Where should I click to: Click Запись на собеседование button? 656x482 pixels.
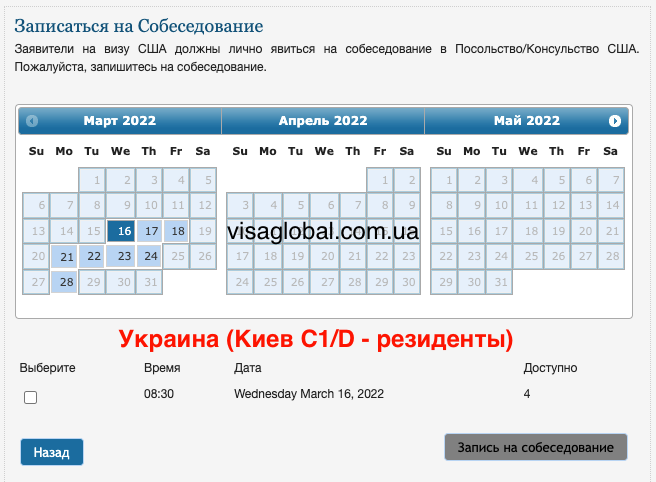536,447
